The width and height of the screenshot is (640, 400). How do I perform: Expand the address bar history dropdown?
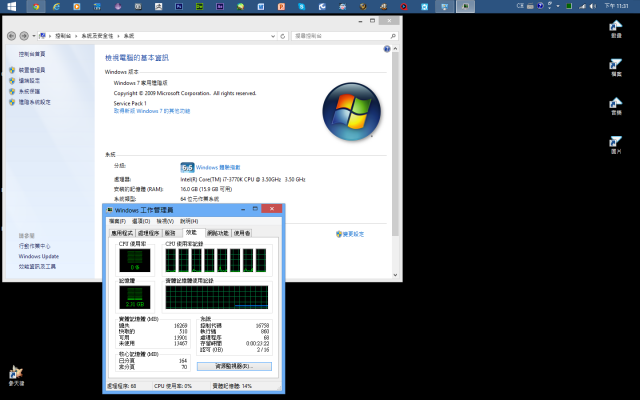click(x=273, y=36)
